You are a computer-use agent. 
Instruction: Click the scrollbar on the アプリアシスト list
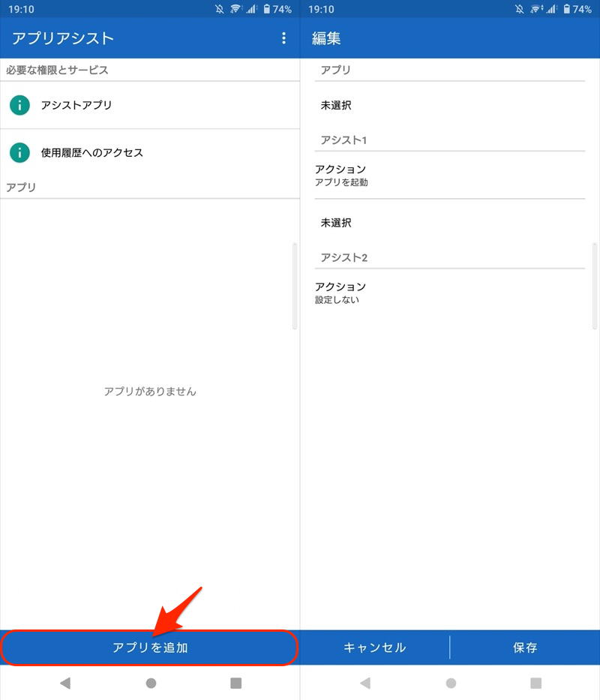[x=295, y=286]
